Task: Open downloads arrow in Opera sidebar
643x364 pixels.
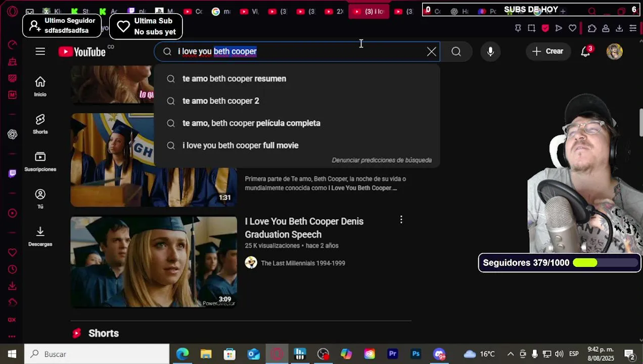Action: tap(12, 287)
